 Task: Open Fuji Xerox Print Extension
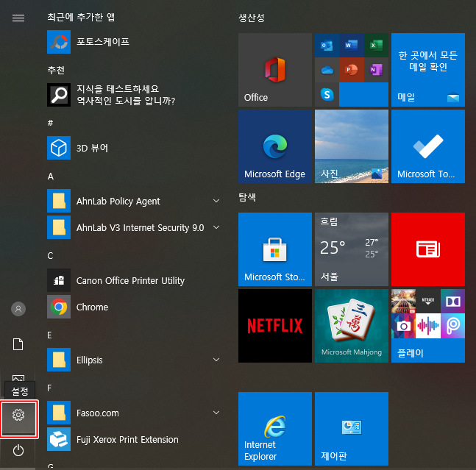point(135,439)
